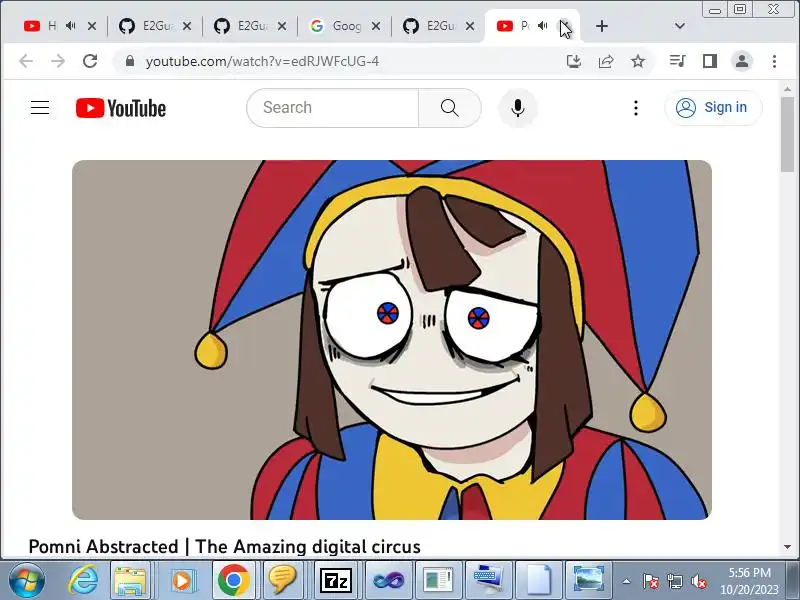Click the YouTube logo
The height and width of the screenshot is (600, 800).
point(121,108)
